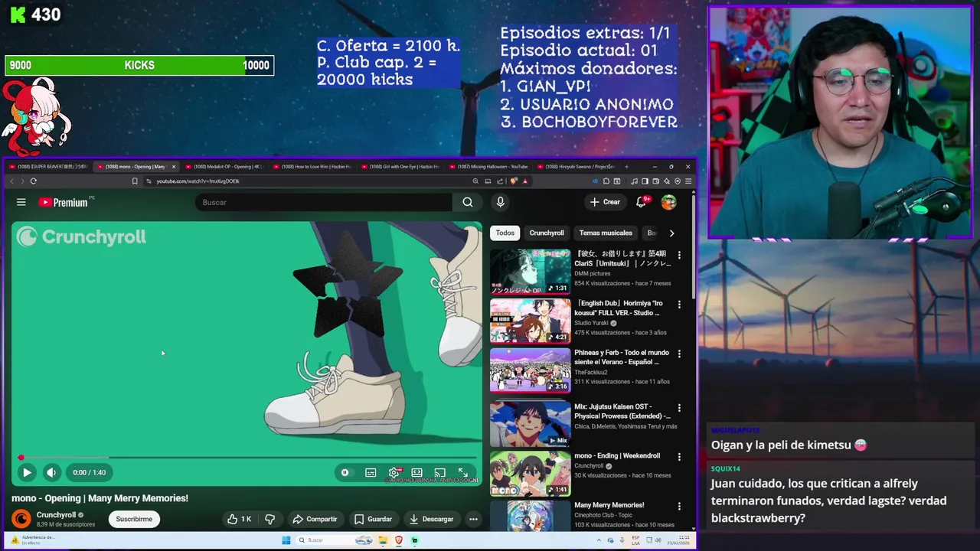Open the Crunchyroll channel name link
Image resolution: width=980 pixels, height=551 pixels.
point(56,515)
